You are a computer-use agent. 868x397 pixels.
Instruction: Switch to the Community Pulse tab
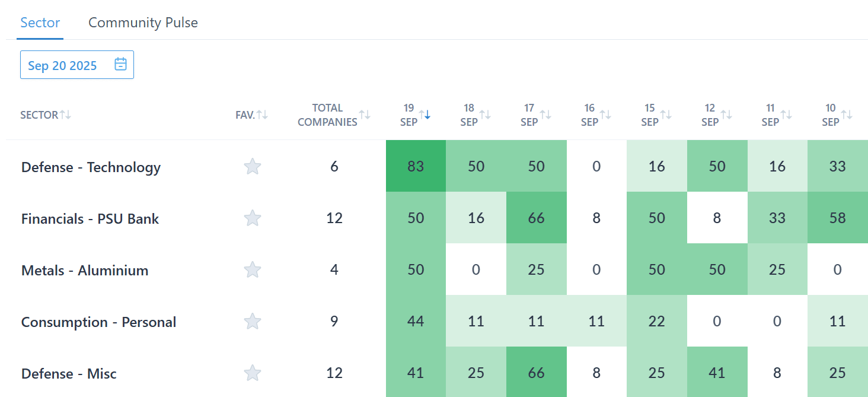[x=143, y=23]
